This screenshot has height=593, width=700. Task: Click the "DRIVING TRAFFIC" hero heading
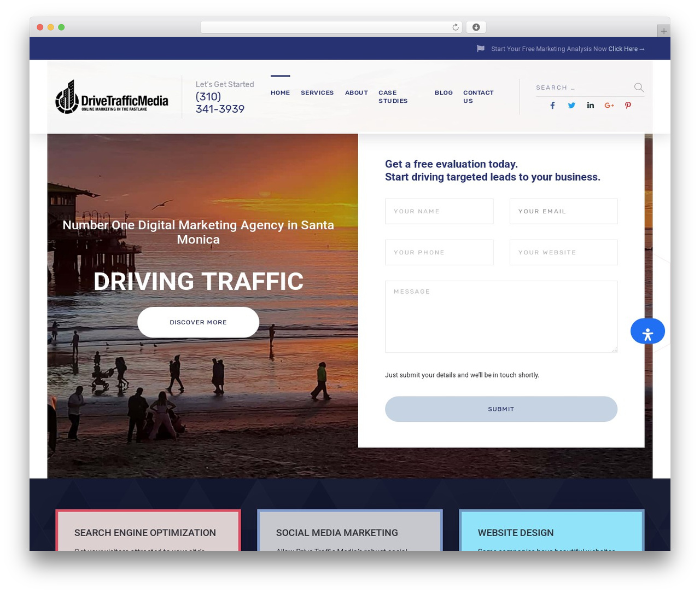tap(198, 282)
